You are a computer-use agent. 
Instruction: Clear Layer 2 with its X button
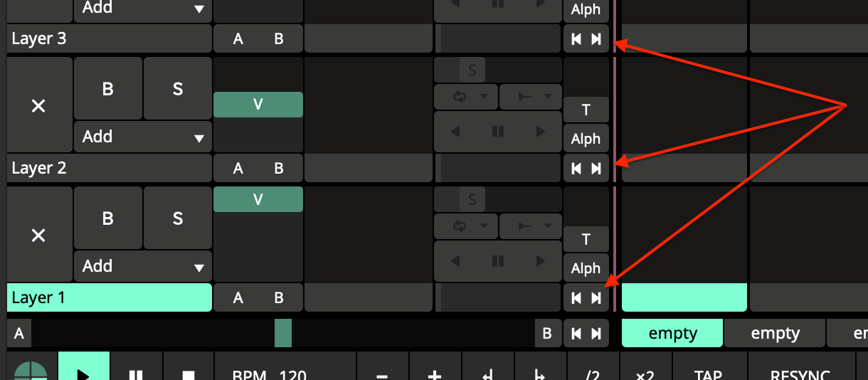click(x=39, y=105)
